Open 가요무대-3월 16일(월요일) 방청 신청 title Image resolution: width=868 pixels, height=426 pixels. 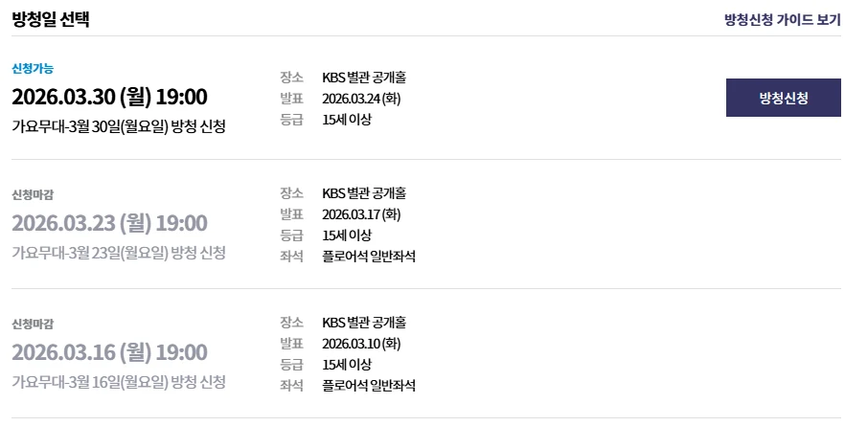coord(119,382)
